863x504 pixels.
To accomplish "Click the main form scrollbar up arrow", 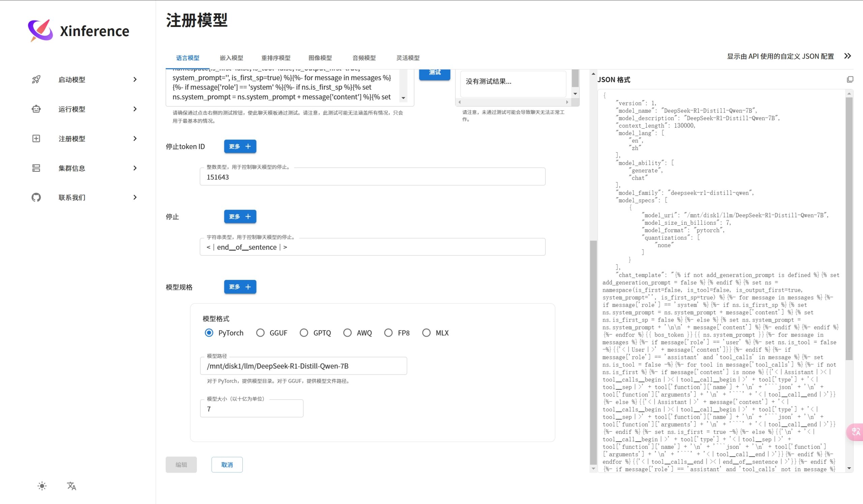I will [594, 73].
